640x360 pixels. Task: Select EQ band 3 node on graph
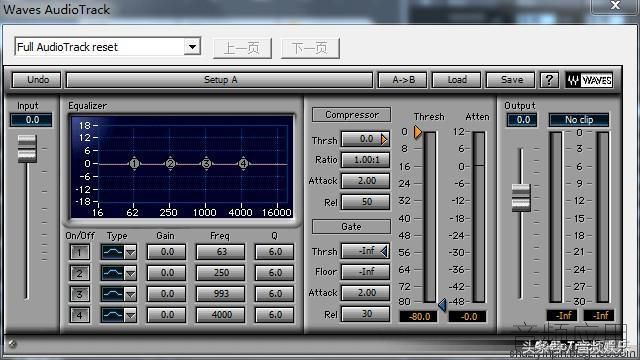[x=207, y=164]
